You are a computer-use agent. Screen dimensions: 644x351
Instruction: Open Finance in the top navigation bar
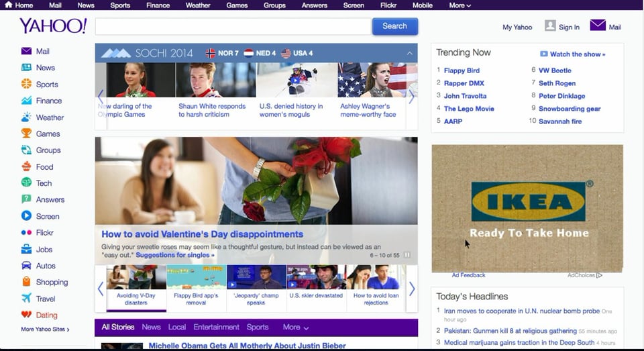click(158, 5)
